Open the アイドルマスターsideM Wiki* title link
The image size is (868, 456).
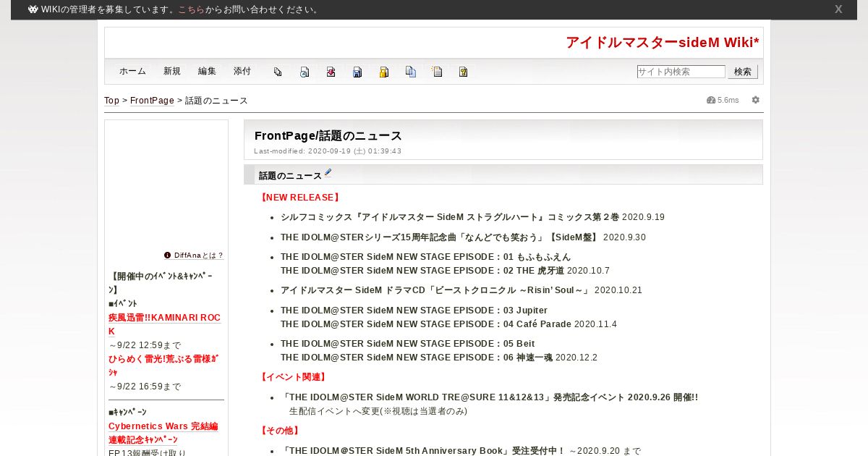coord(663,42)
